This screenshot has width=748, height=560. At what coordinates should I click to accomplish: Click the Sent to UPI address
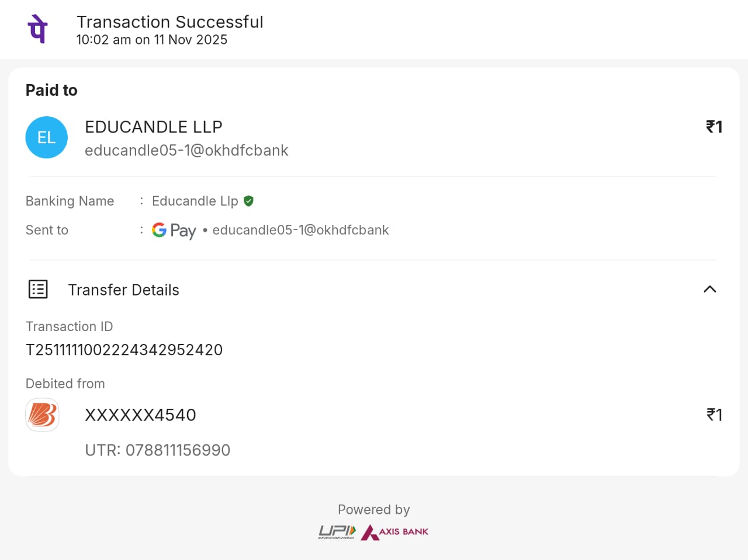click(x=300, y=230)
